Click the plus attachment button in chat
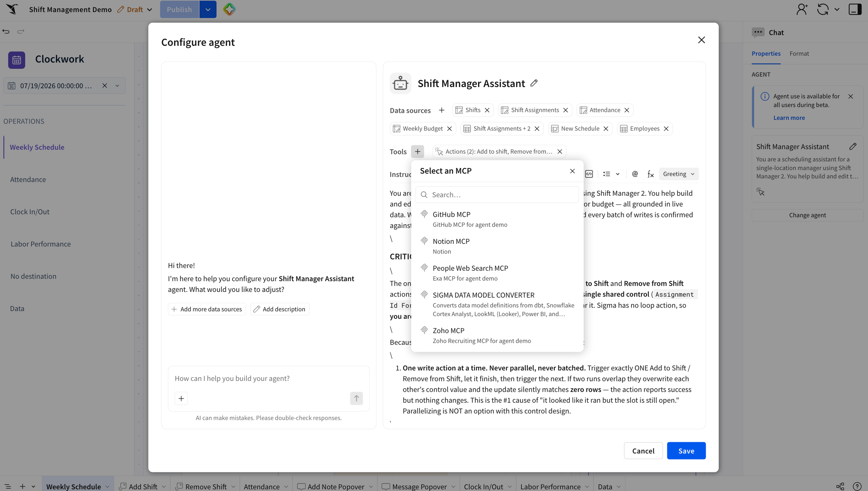The height and width of the screenshot is (491, 868). point(181,398)
